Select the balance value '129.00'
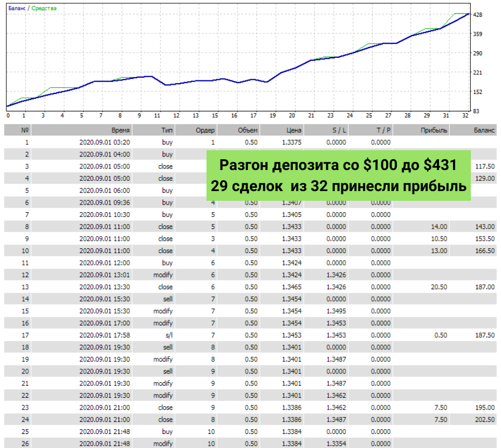501x448 pixels. tap(485, 179)
